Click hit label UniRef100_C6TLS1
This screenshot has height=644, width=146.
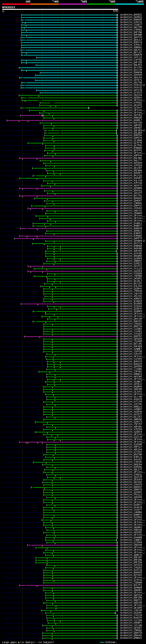pos(131,58)
